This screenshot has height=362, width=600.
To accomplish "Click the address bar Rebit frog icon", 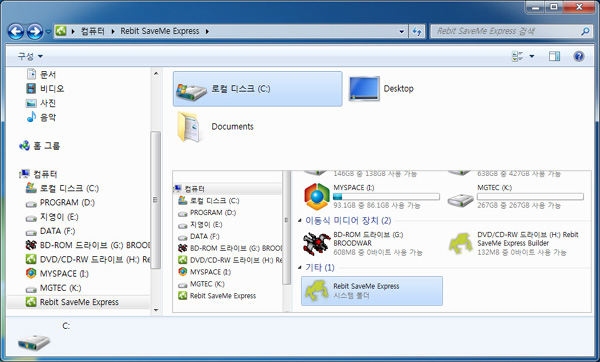I will [x=61, y=31].
